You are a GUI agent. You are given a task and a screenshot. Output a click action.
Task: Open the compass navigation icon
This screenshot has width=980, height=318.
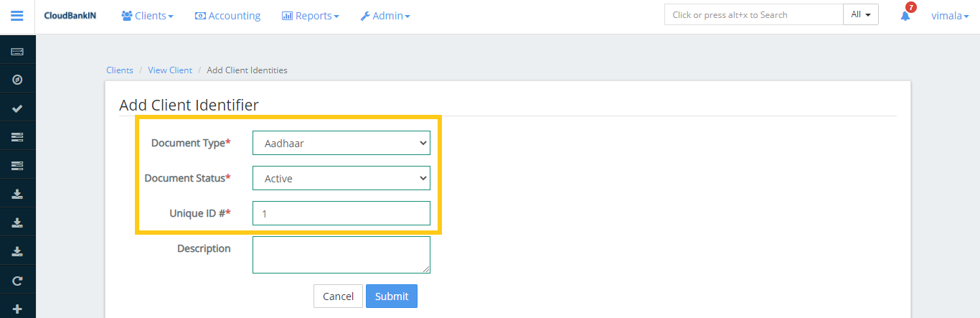[17, 80]
